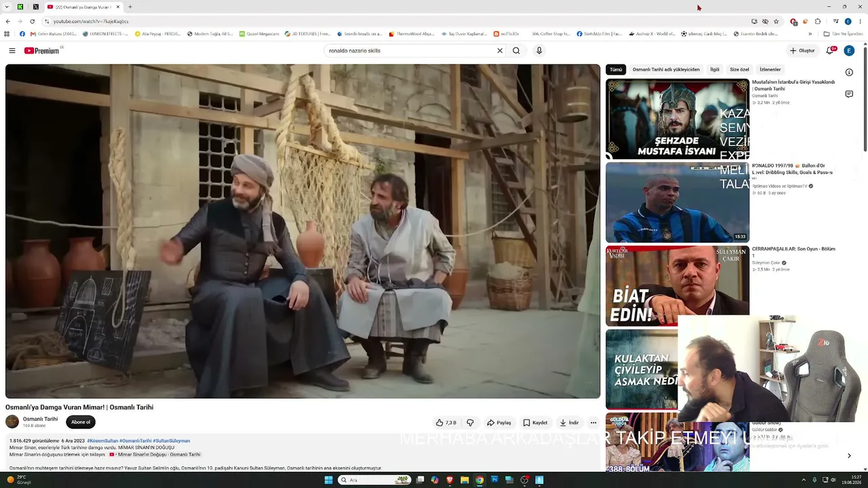
Task: Open the Facebook bookmark icon
Action: pyautogui.click(x=22, y=34)
